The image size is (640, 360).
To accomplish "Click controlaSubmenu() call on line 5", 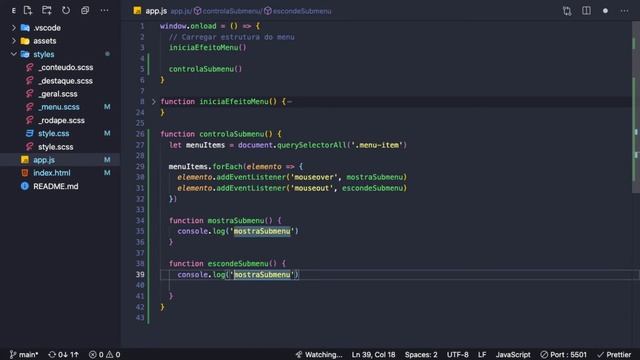I will (205, 69).
